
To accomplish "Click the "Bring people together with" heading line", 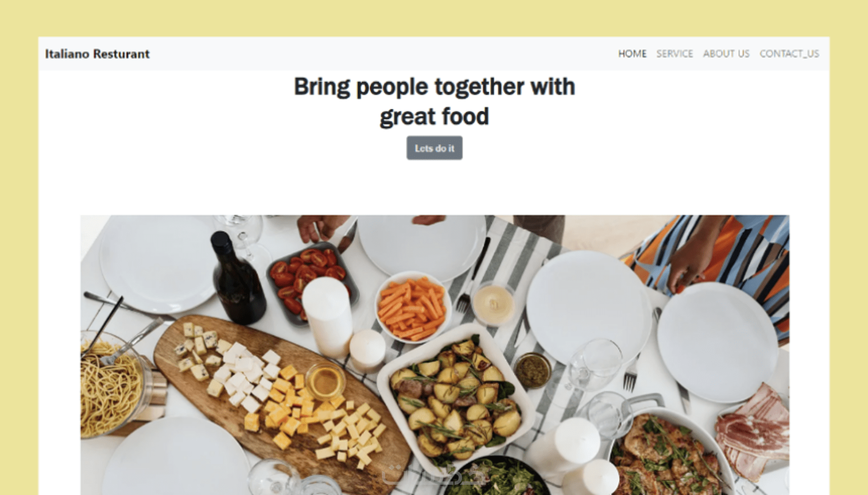I will pyautogui.click(x=435, y=86).
